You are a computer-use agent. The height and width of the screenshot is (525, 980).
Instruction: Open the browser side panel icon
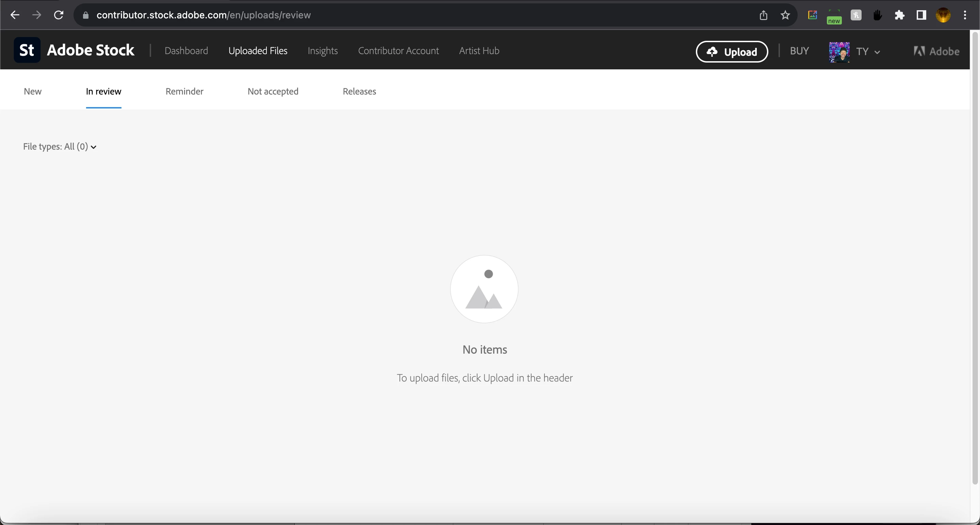[921, 15]
